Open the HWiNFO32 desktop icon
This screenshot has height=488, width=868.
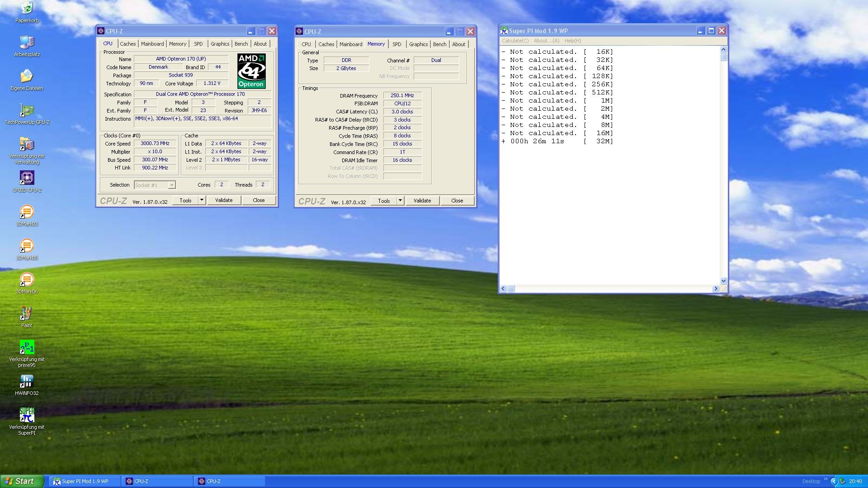pyautogui.click(x=27, y=381)
